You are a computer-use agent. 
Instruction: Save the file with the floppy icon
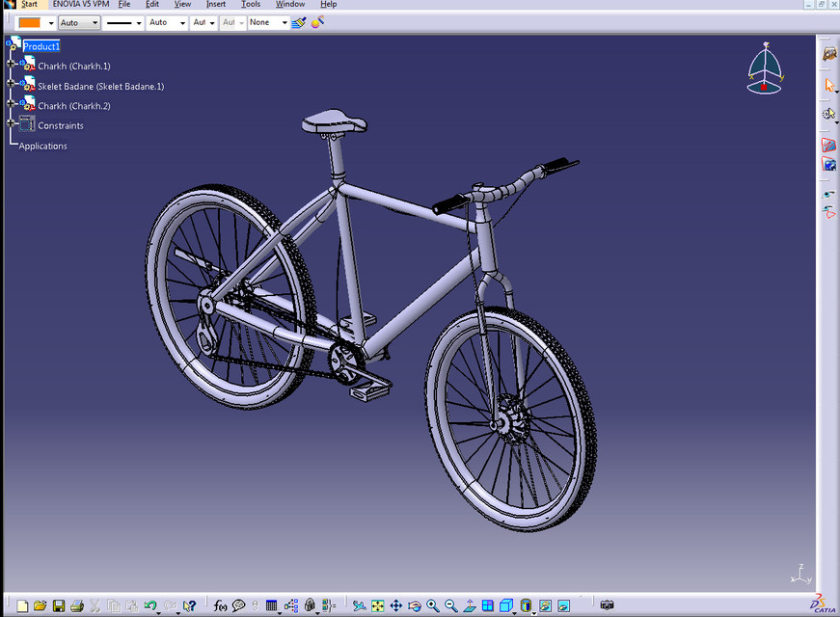click(58, 605)
